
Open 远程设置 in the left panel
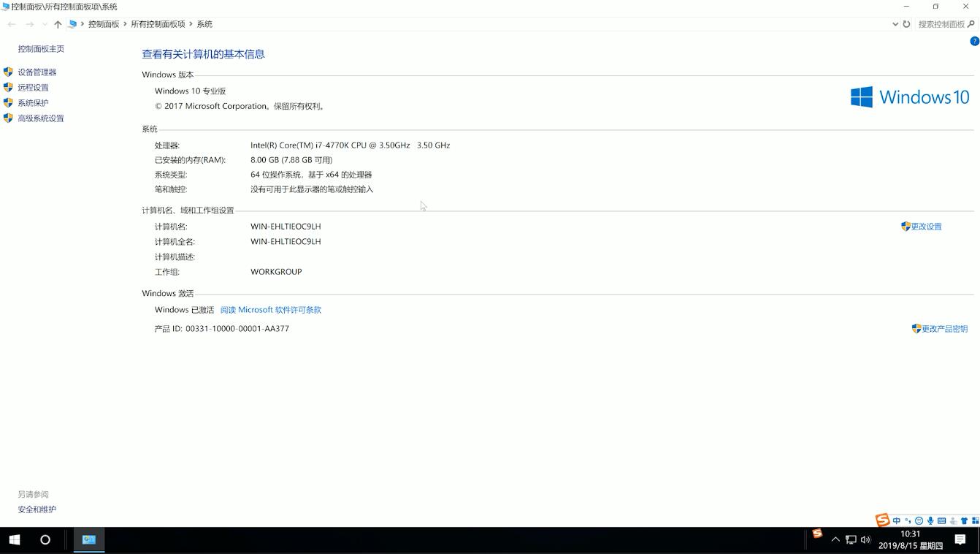33,88
